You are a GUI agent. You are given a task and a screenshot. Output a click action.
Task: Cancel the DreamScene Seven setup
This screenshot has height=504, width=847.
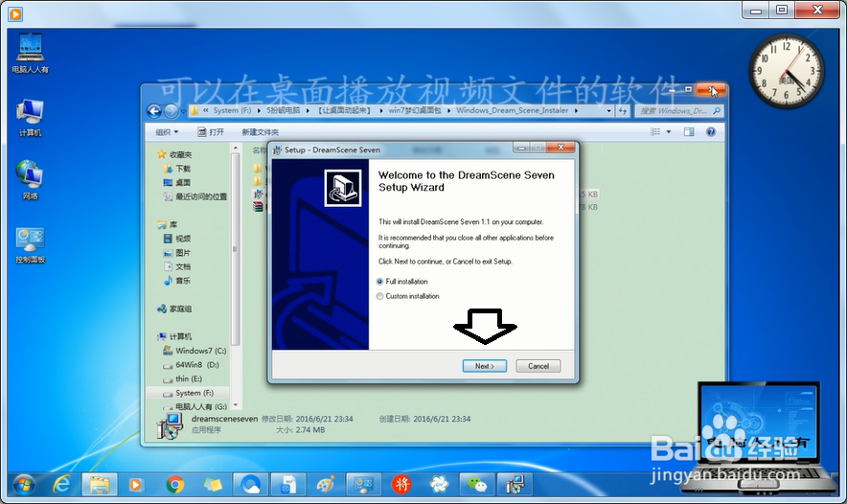point(538,366)
